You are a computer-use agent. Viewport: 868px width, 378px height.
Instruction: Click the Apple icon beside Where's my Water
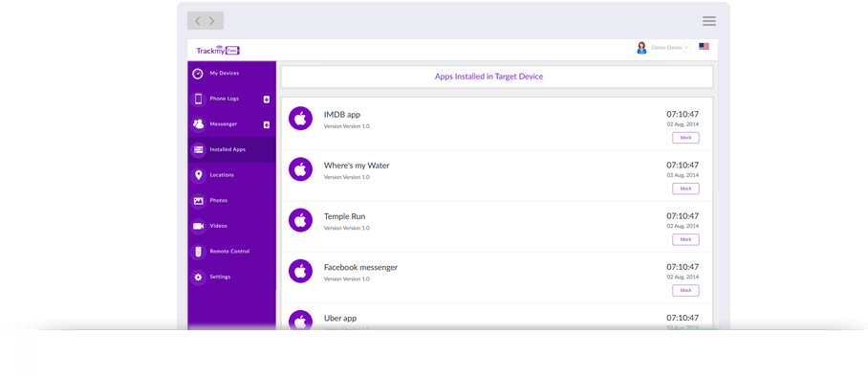click(300, 169)
